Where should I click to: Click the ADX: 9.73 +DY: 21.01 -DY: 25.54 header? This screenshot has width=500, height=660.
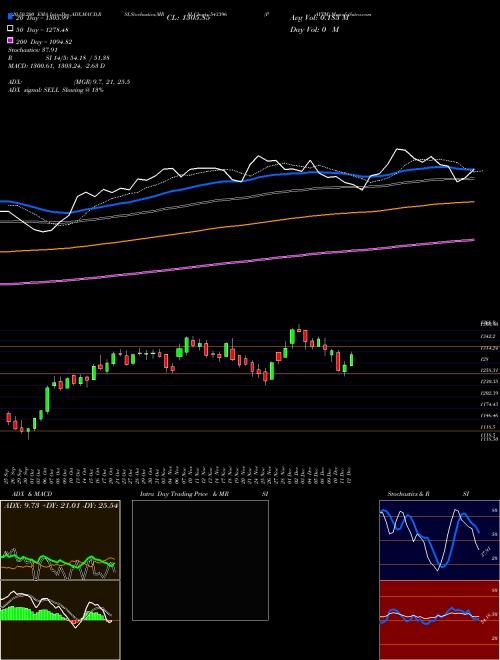click(61, 505)
